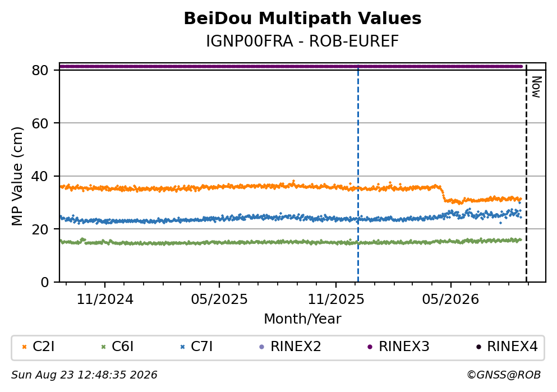Click the orange C2I data drop near 05/2026
The height and width of the screenshot is (392, 557).
(443, 194)
